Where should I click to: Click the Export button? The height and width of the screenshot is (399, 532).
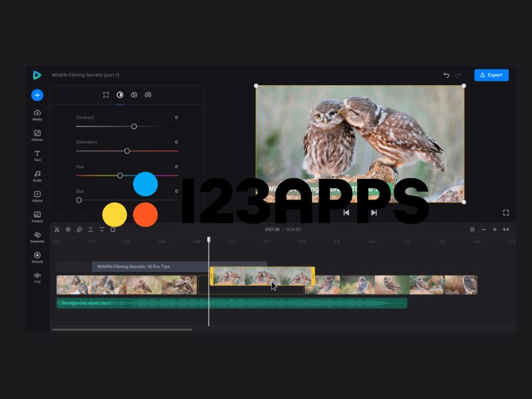(491, 75)
